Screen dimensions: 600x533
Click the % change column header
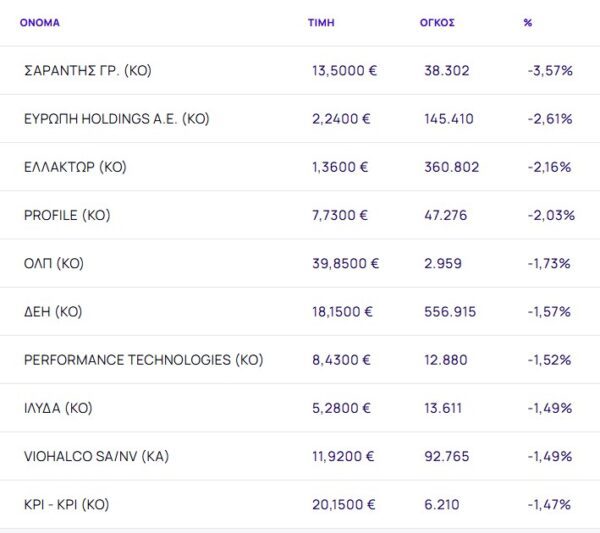coord(527,22)
